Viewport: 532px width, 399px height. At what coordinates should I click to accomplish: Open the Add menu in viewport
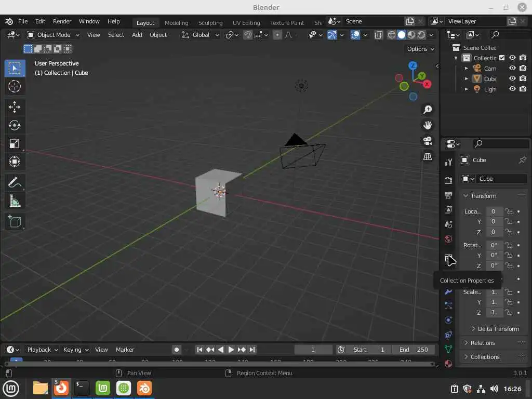137,35
